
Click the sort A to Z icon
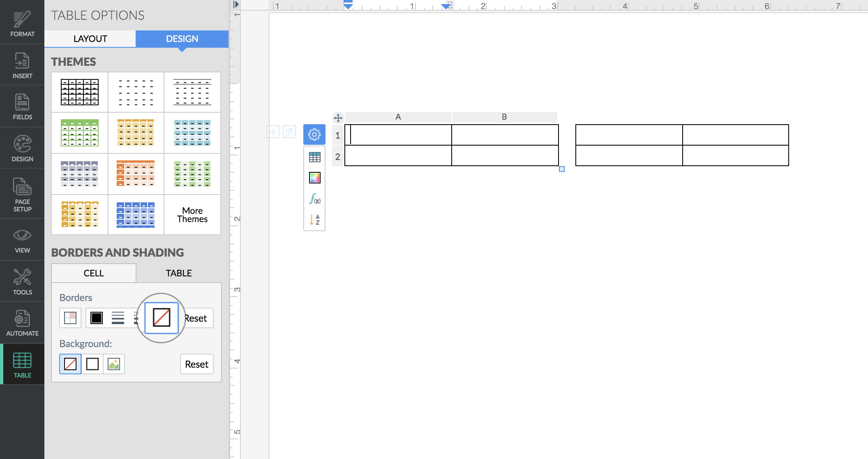pos(314,220)
